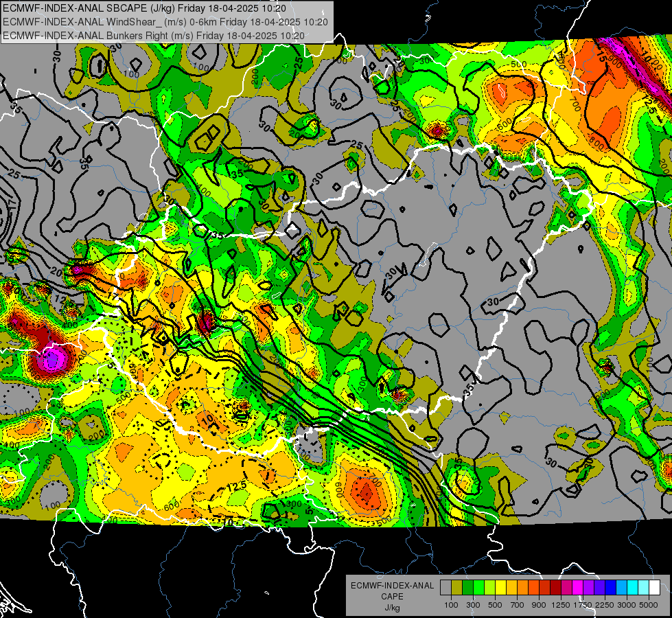Viewport: 672px width, 618px height.
Task: Click the dark red legend swatch
Action: (555, 588)
